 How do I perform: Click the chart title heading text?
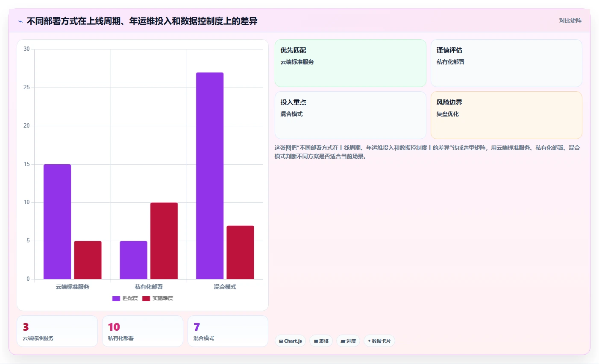pyautogui.click(x=142, y=21)
